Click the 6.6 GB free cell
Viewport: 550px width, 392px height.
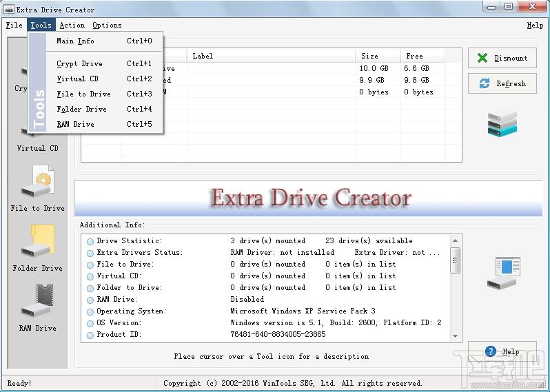[416, 69]
